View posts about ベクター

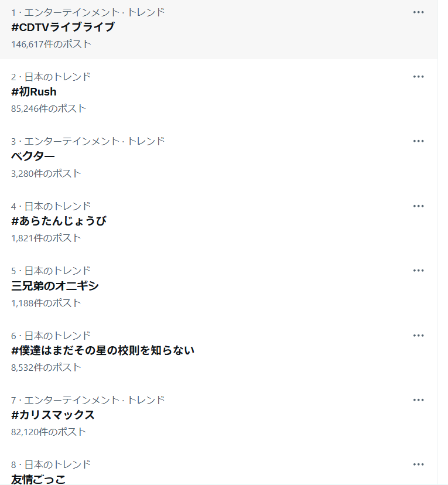point(33,156)
